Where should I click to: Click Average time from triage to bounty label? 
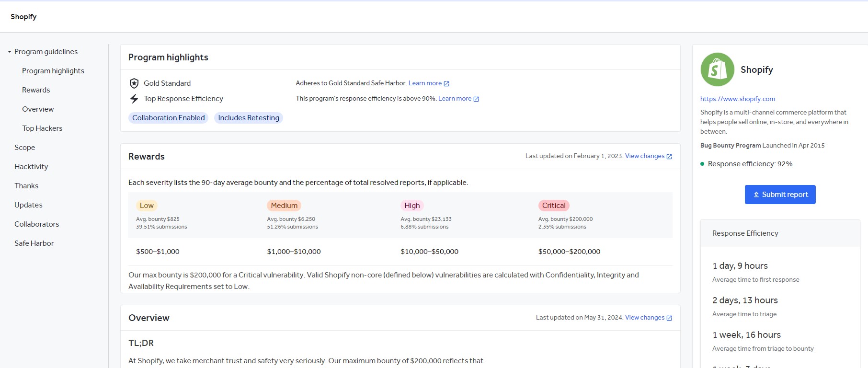tap(763, 349)
